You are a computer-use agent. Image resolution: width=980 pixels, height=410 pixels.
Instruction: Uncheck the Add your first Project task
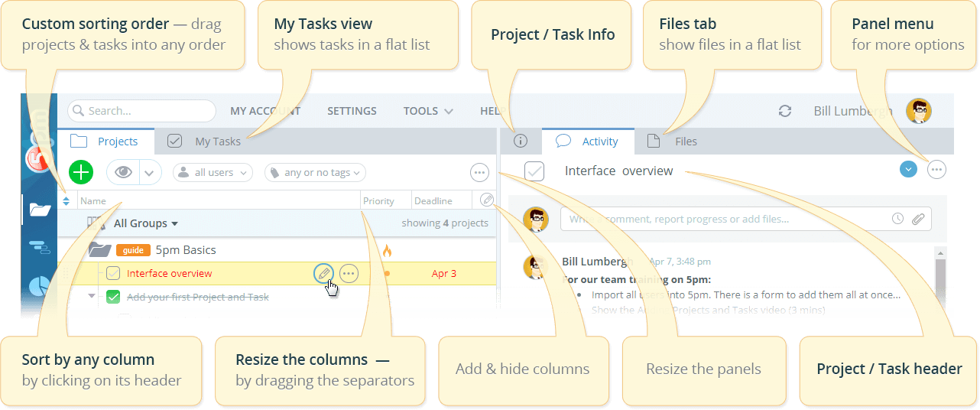(113, 297)
